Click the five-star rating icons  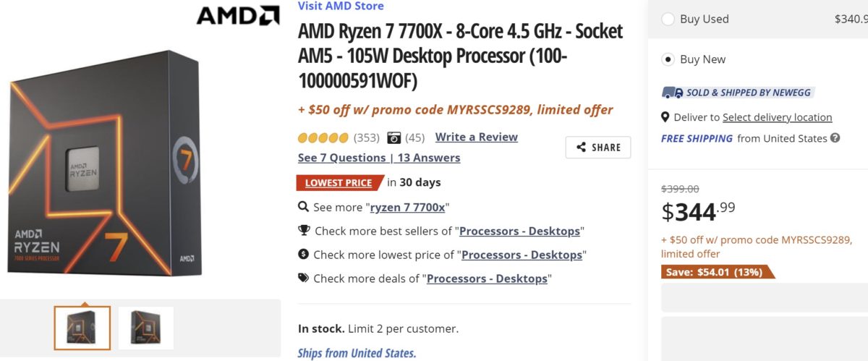click(x=323, y=137)
